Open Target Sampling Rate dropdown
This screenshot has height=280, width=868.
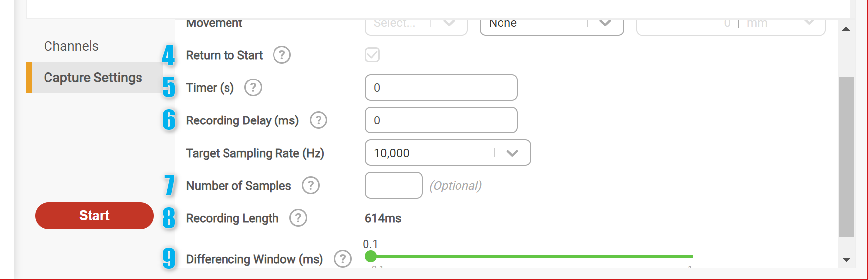click(x=448, y=153)
